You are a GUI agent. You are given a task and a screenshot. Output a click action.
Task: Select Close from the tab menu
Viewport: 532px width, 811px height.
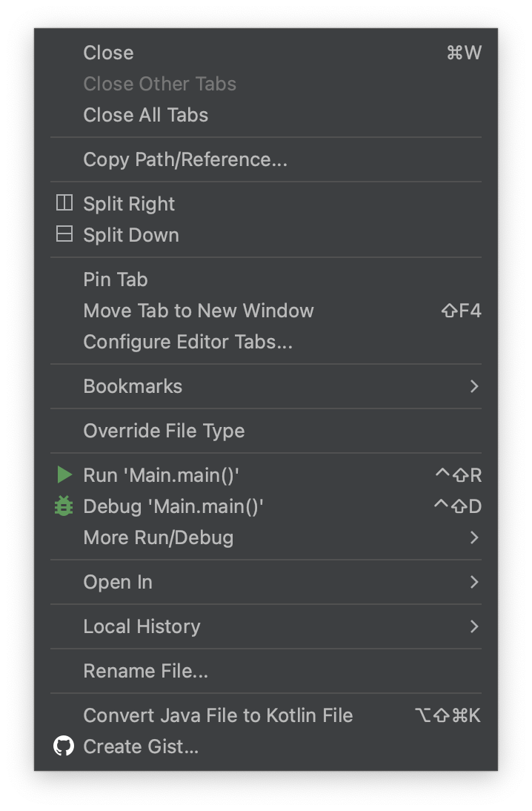266,53
